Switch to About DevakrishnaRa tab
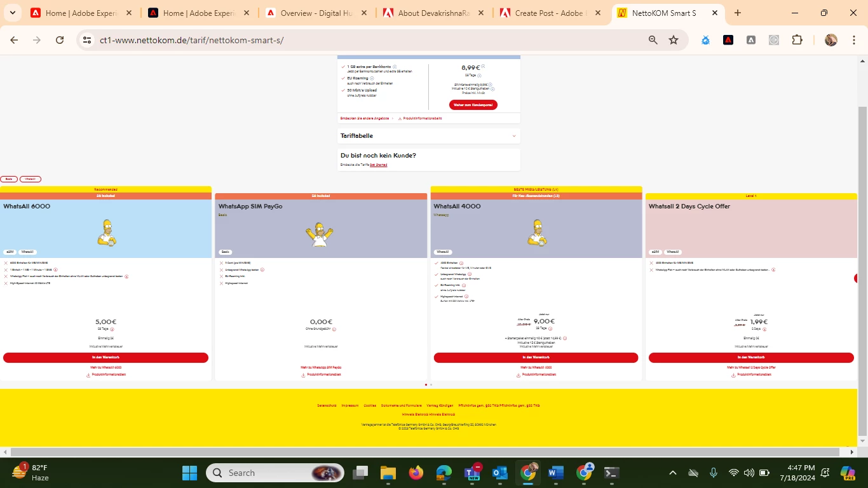Image resolution: width=868 pixels, height=488 pixels. pos(432,13)
